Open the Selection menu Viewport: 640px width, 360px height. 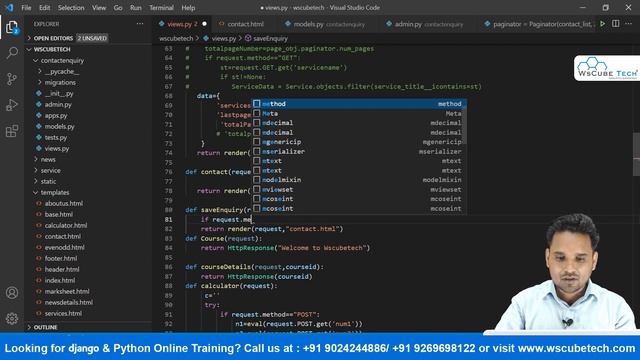71,8
